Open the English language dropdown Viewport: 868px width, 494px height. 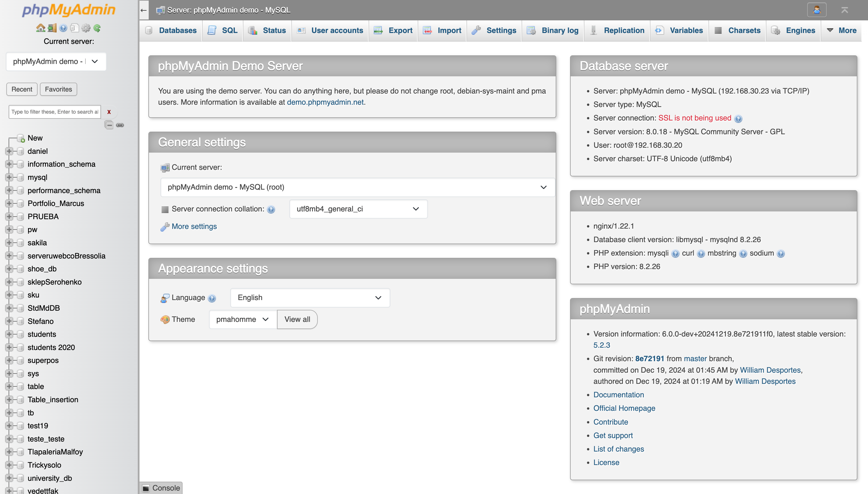click(310, 297)
